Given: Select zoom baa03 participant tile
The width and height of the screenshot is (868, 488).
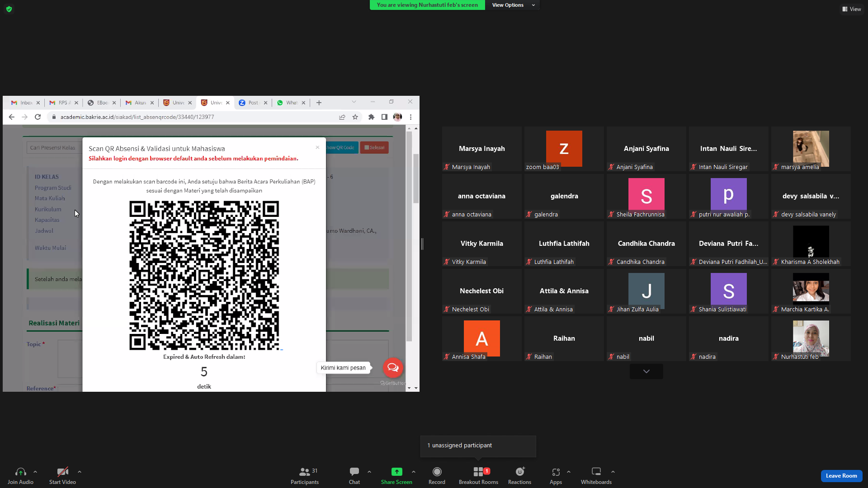Looking at the screenshot, I should click(x=564, y=149).
